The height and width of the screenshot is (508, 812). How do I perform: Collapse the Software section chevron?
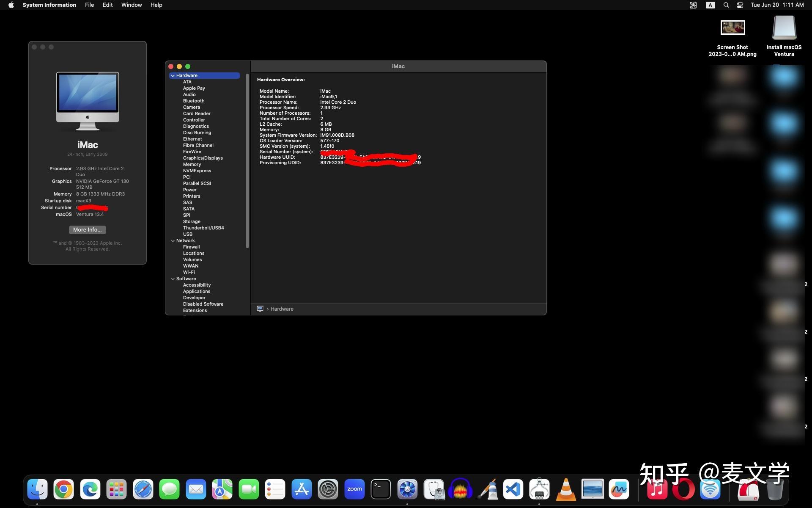click(x=173, y=279)
